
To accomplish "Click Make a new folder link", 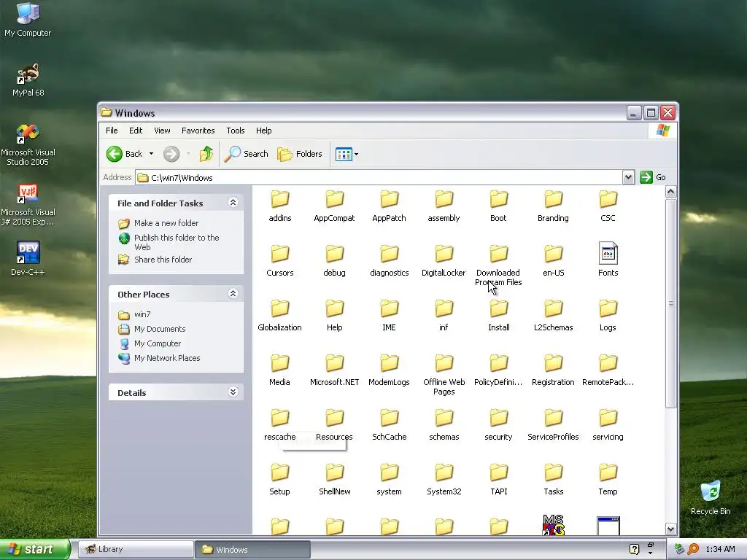I will pyautogui.click(x=166, y=223).
